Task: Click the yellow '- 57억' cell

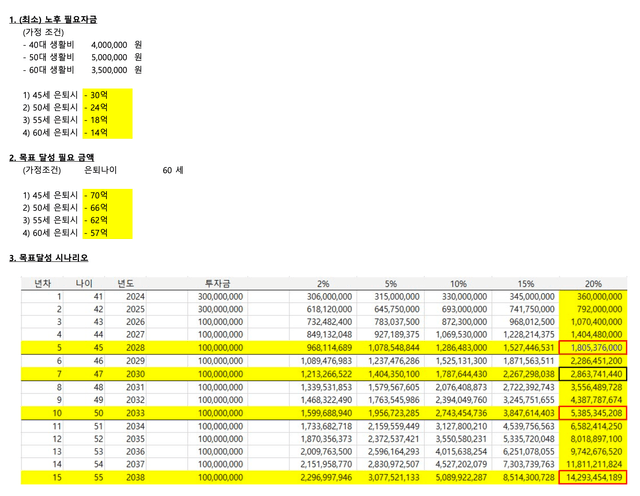Action: pyautogui.click(x=107, y=233)
